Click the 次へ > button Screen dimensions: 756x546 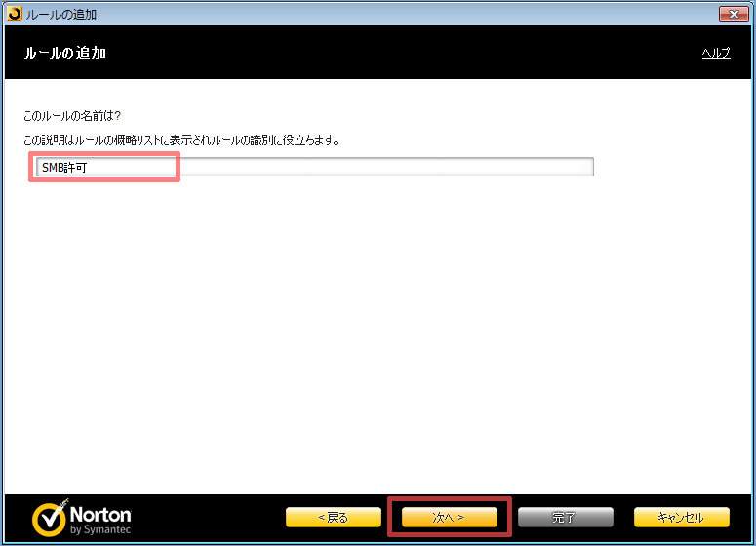tap(449, 518)
